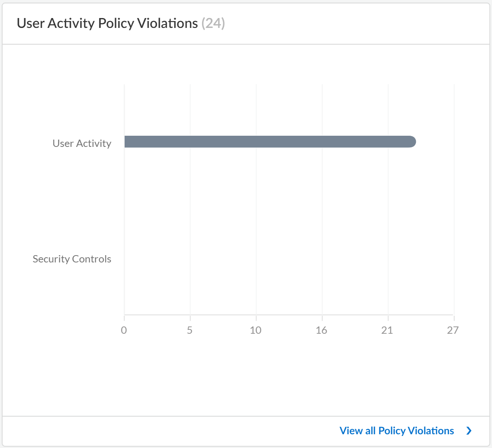492x448 pixels.
Task: Click the 10 label on the x-axis
Action: 256,330
